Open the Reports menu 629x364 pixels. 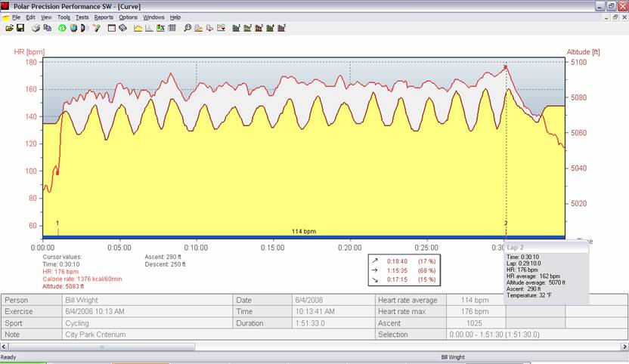point(104,17)
